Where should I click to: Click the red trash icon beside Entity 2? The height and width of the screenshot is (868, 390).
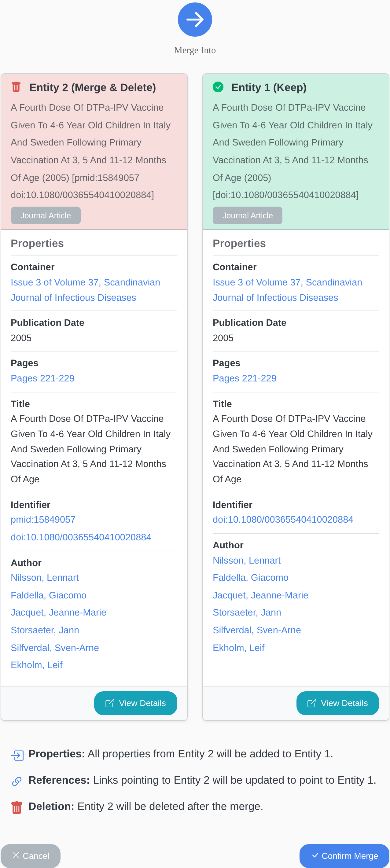pyautogui.click(x=16, y=87)
